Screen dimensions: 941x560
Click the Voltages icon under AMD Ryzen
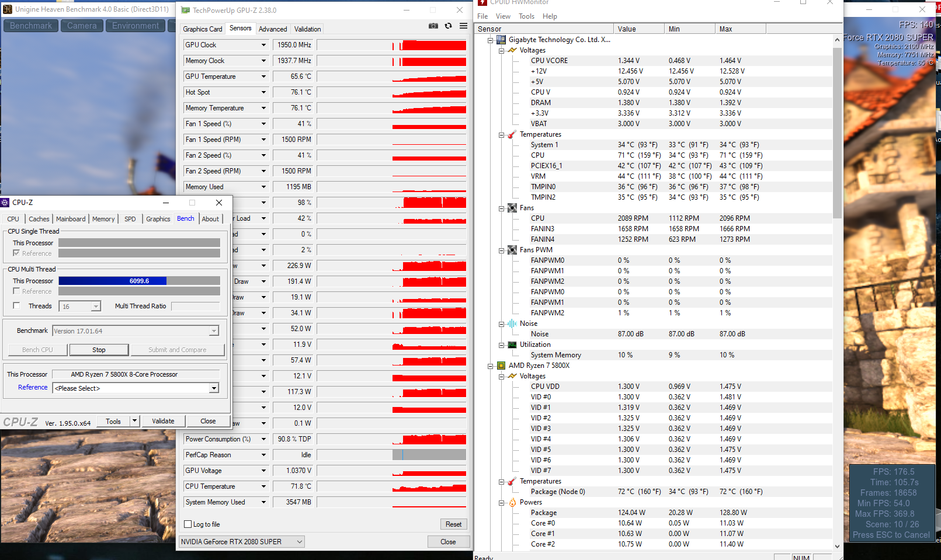click(512, 376)
